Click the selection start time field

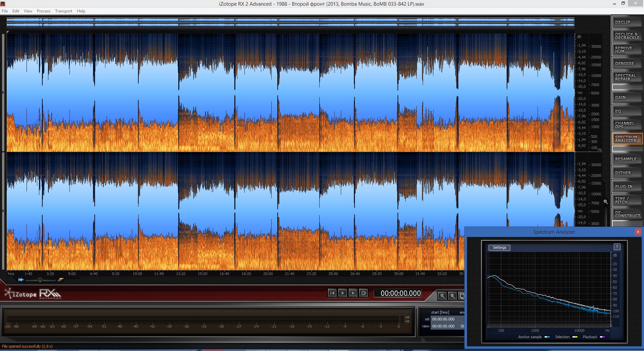(445, 319)
